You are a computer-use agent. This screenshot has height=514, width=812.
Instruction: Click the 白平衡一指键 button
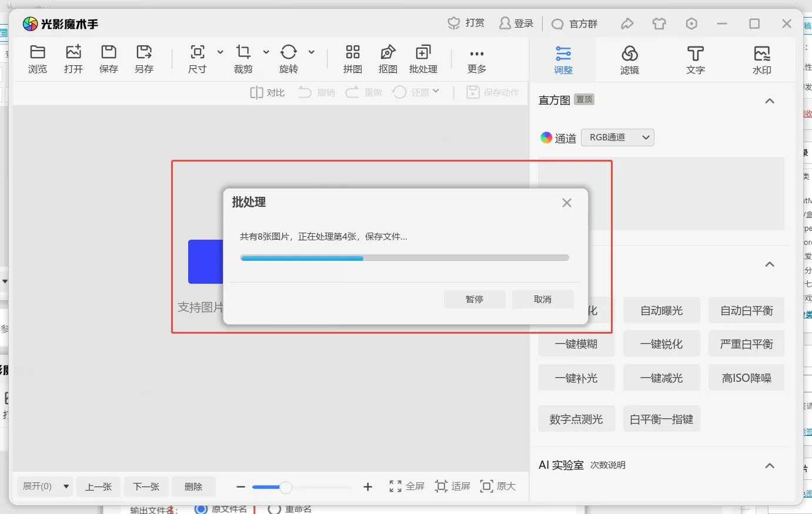tap(661, 419)
